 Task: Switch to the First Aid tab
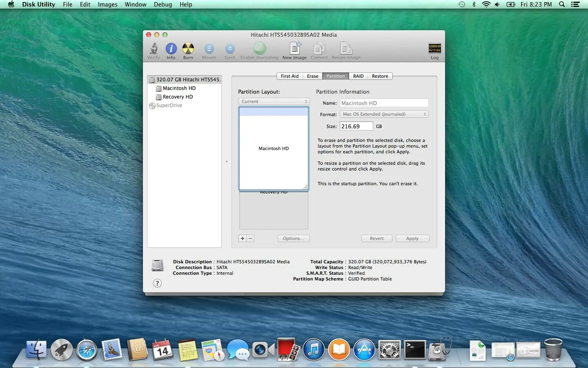pos(290,76)
